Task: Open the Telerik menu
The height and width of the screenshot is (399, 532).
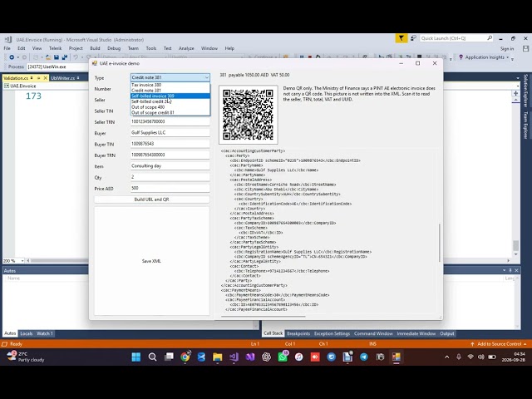Action: pyautogui.click(x=56, y=48)
